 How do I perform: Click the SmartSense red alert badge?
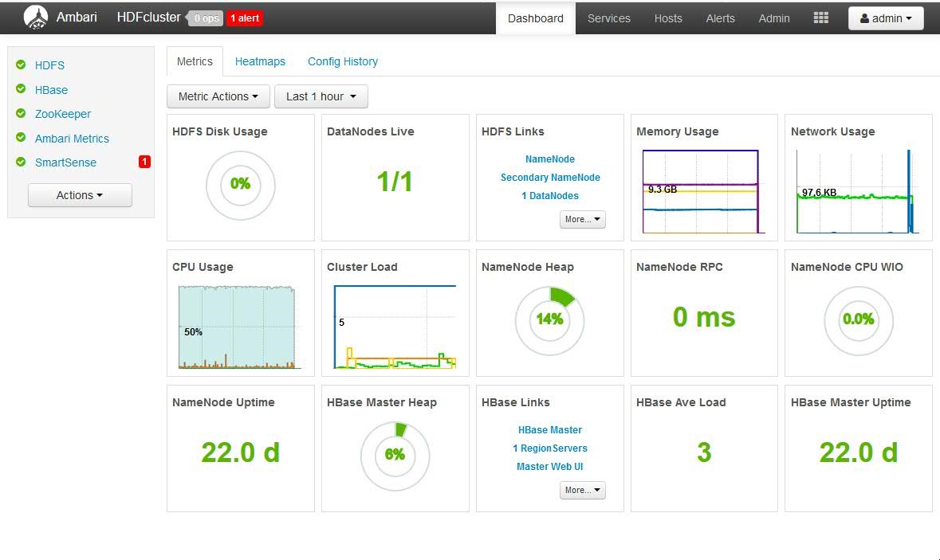[144, 162]
